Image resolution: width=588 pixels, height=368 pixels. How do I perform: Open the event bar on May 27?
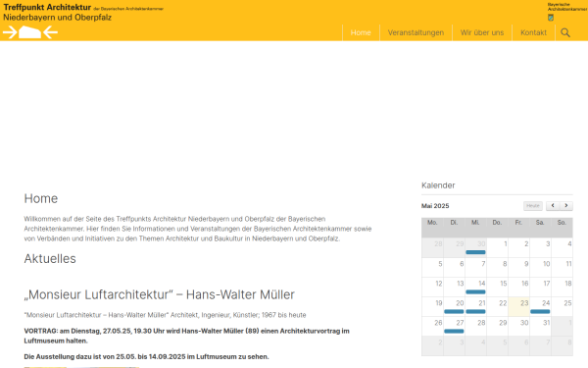(454, 331)
